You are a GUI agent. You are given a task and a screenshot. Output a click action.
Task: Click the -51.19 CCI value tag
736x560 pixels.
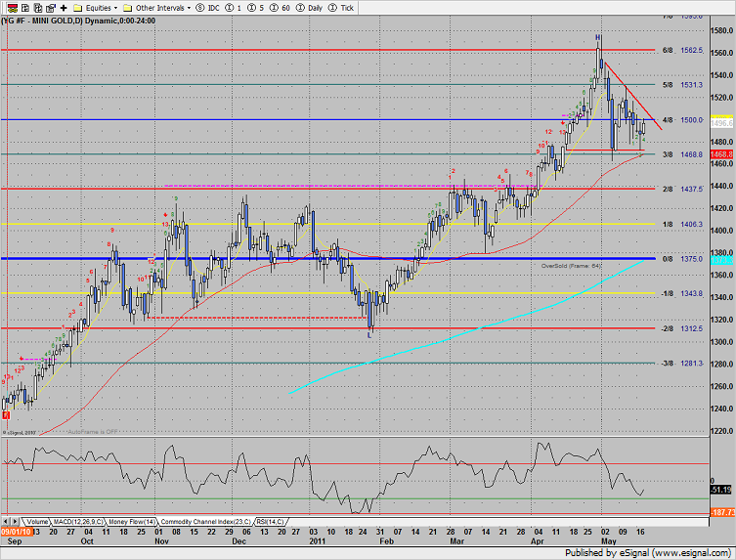[721, 490]
